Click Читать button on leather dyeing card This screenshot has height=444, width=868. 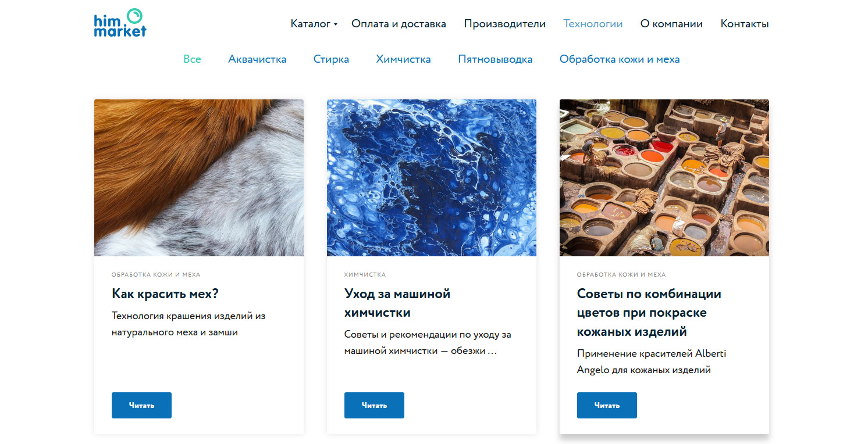tap(607, 405)
